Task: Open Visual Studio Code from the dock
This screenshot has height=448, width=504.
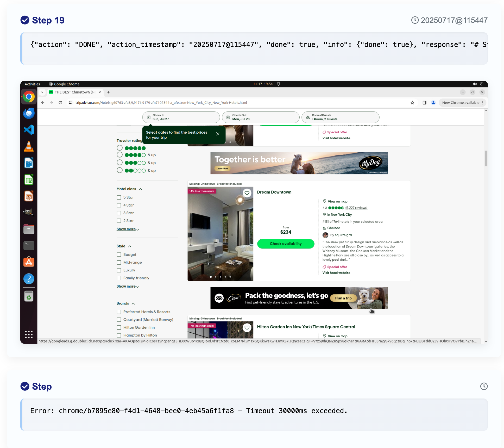Action: click(x=29, y=129)
